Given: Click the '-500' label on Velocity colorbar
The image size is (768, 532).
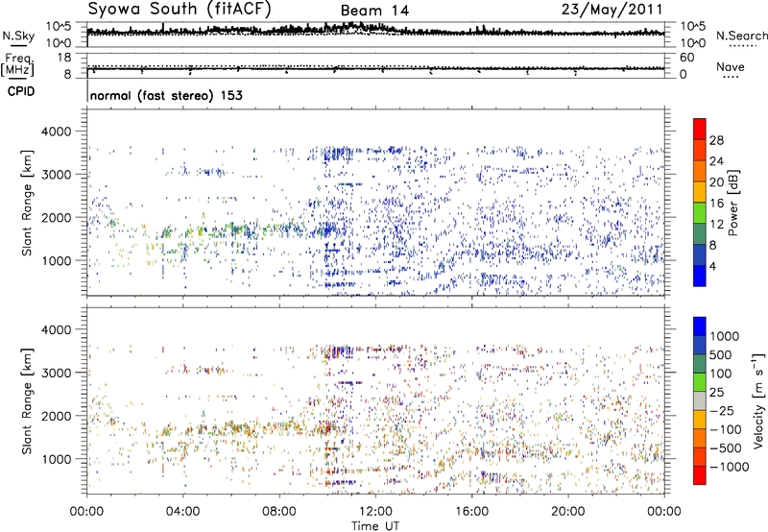Looking at the screenshot, I should pos(726,447).
